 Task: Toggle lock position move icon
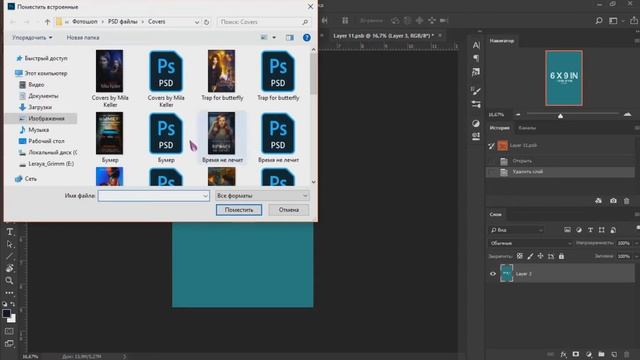pyautogui.click(x=540, y=256)
